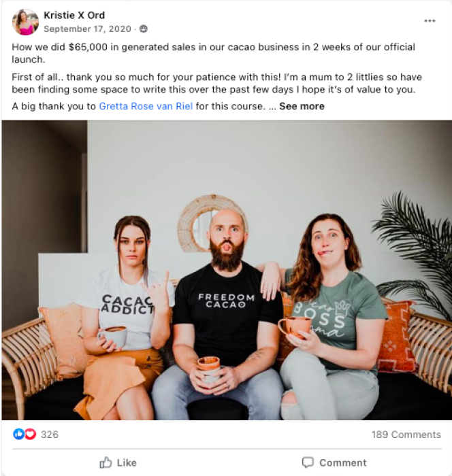452x476 pixels.
Task: Like the post using Like label
Action: point(127,462)
